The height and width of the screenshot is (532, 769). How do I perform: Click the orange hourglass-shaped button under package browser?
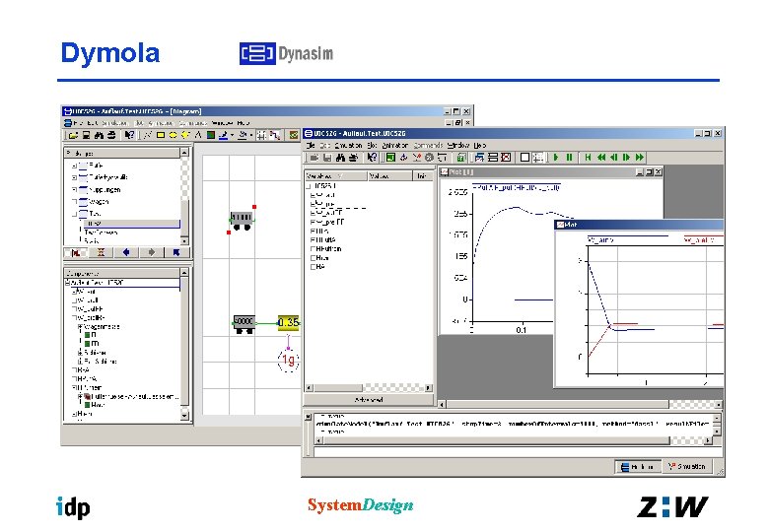(x=101, y=253)
